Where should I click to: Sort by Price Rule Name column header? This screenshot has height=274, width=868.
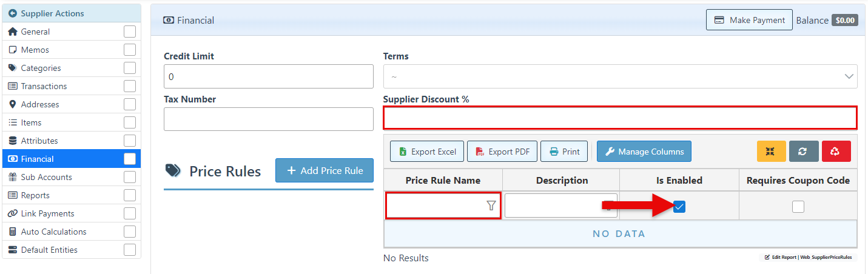(443, 180)
